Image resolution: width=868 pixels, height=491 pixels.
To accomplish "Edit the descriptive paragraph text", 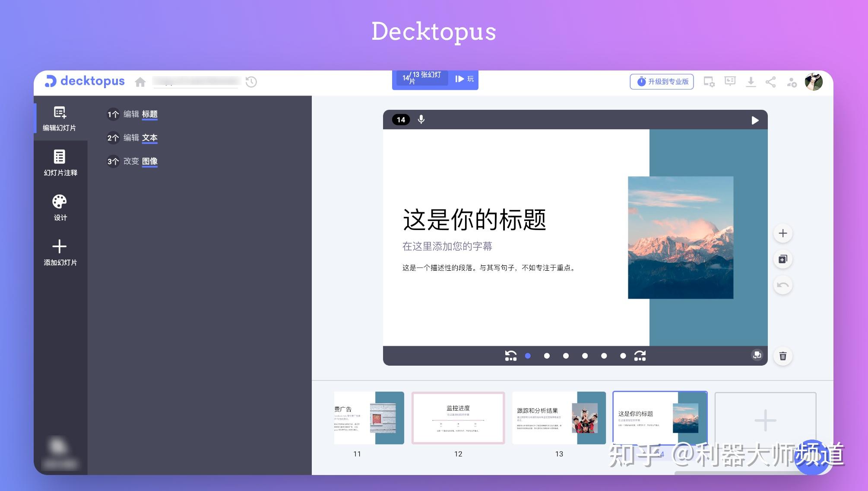I will point(489,268).
